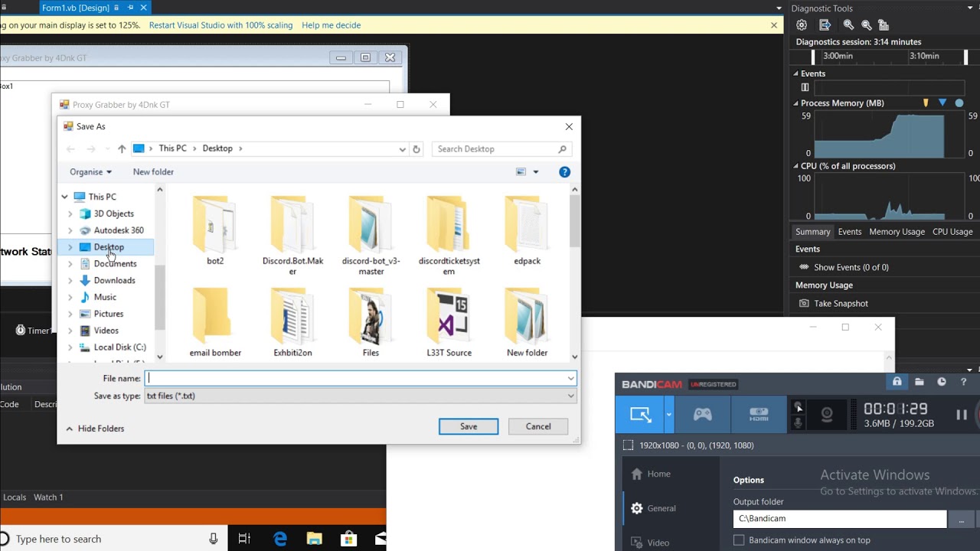Click the Save button
Screen dimensions: 980x551
pos(469,426)
